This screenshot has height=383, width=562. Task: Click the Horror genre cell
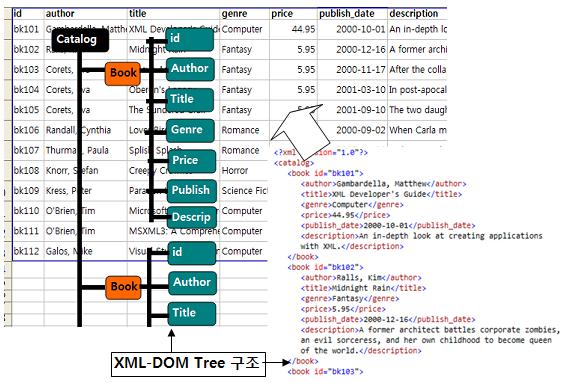click(244, 171)
